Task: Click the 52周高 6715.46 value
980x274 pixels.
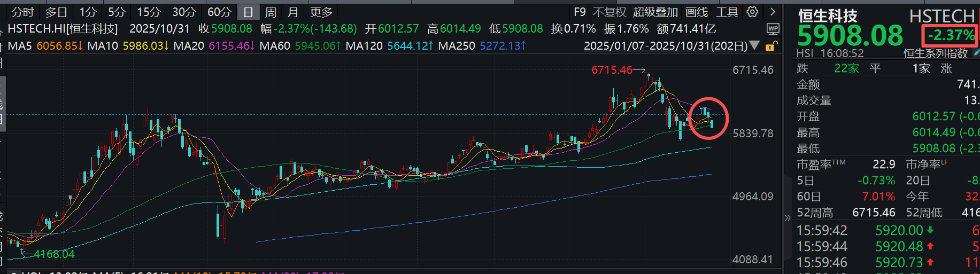Action: coord(874,213)
